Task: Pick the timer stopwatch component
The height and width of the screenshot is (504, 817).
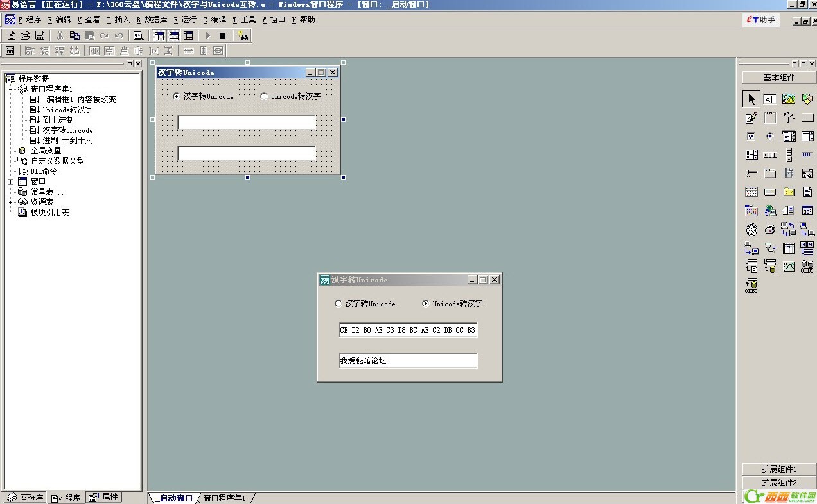Action: pos(751,229)
